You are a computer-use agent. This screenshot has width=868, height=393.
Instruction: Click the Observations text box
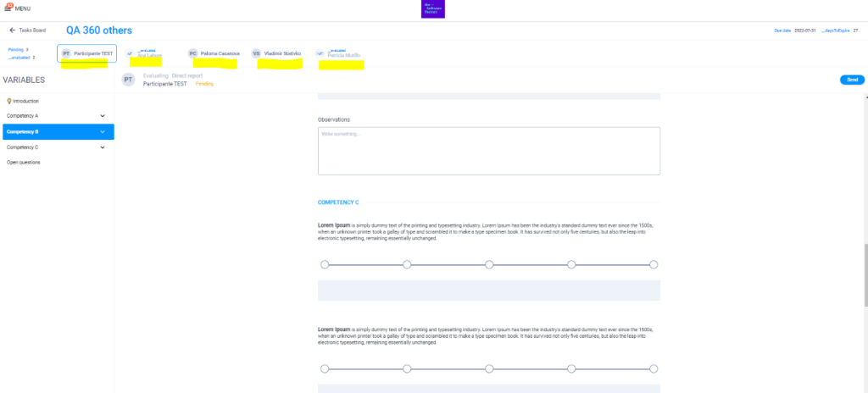tap(488, 151)
